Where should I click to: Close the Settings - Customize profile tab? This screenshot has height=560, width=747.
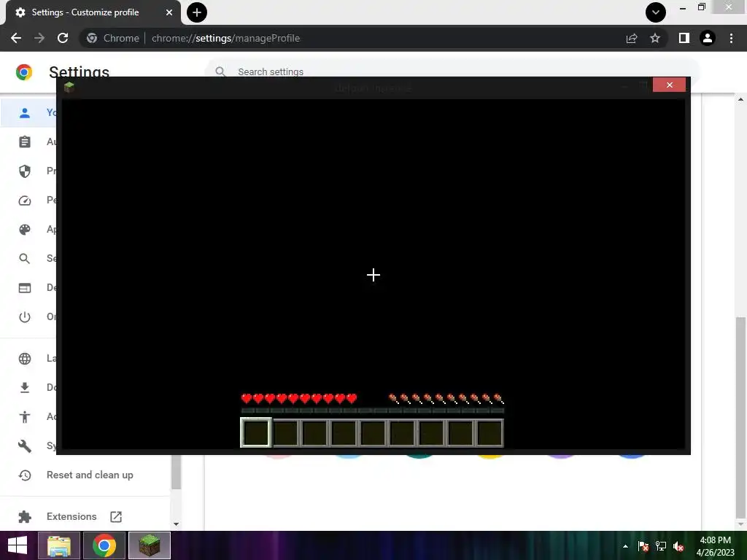[169, 12]
